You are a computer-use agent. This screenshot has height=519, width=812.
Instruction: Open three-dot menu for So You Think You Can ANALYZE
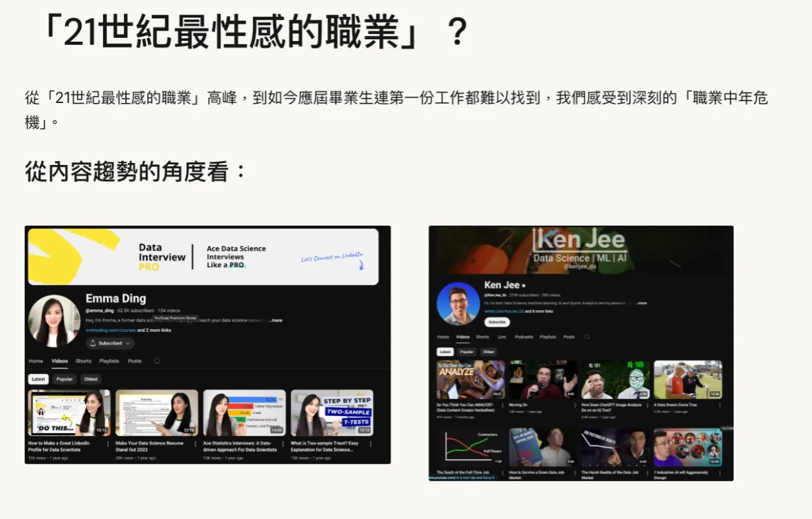[502, 405]
